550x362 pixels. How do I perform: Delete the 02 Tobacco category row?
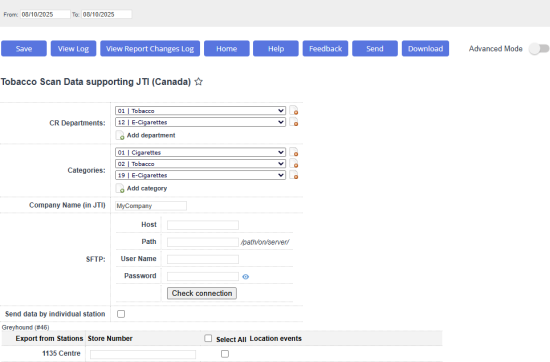pos(294,164)
